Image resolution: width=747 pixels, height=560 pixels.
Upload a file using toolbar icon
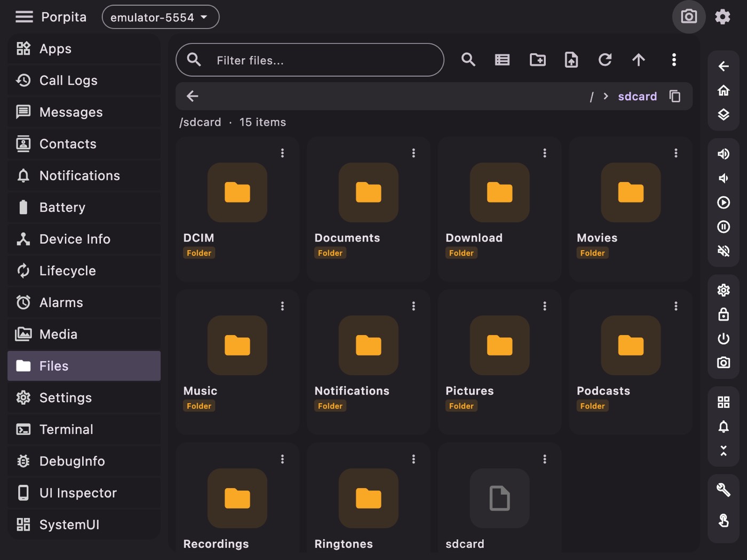click(571, 60)
